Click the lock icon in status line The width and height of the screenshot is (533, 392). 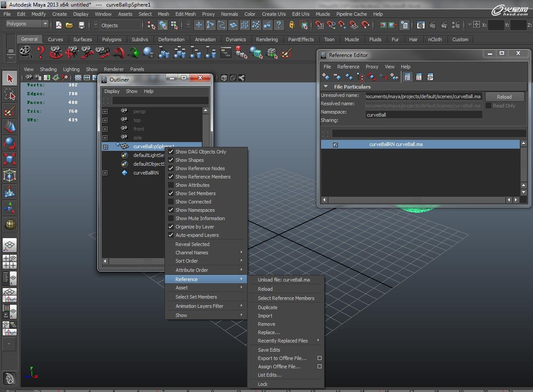point(291,25)
